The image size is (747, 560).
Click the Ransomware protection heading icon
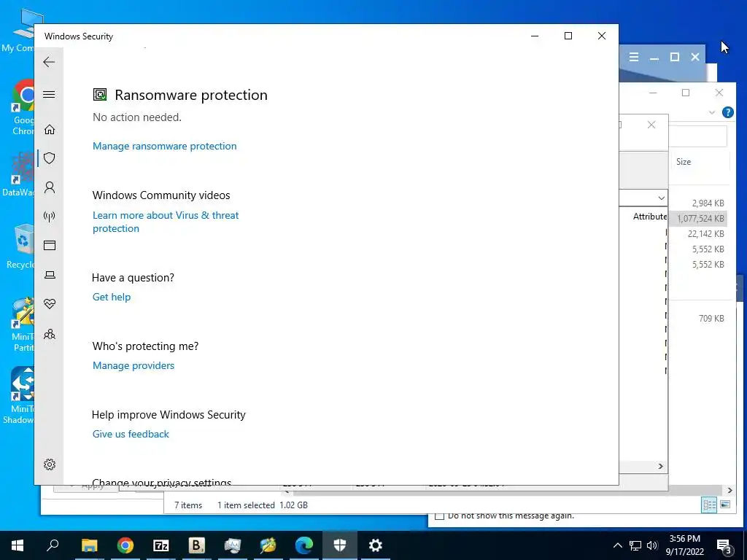100,95
